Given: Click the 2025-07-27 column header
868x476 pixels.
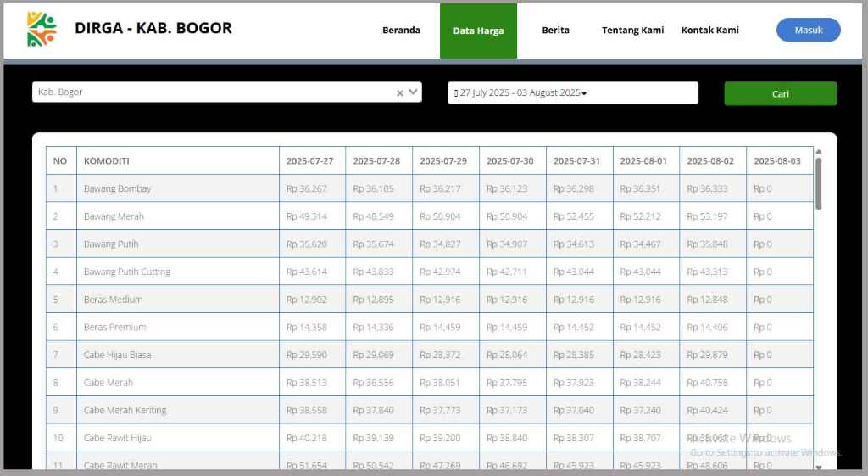Looking at the screenshot, I should pos(312,160).
